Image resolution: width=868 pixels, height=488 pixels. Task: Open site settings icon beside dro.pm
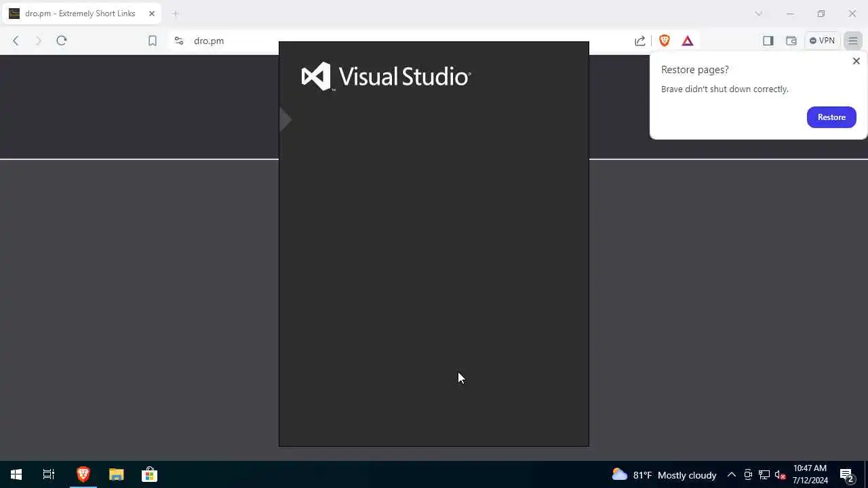pos(179,41)
